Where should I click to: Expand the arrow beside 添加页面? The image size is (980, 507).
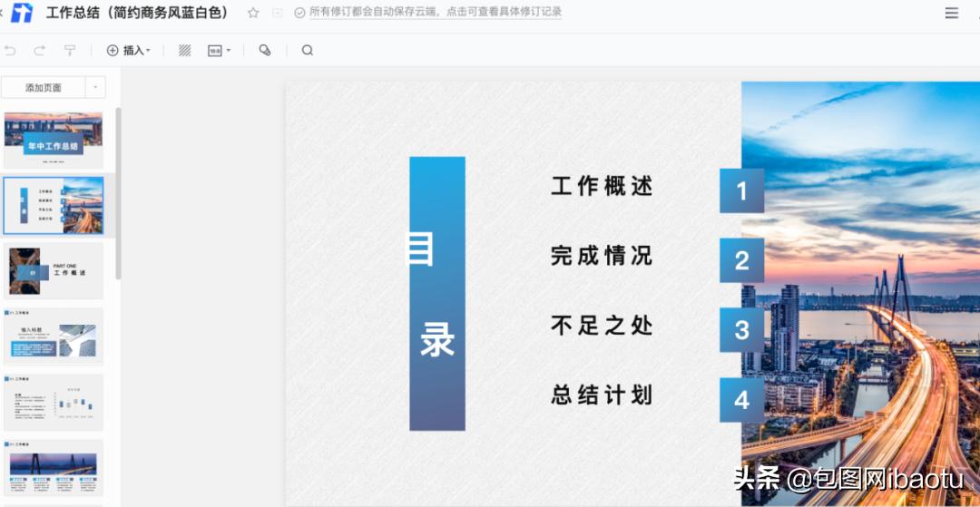[x=95, y=87]
